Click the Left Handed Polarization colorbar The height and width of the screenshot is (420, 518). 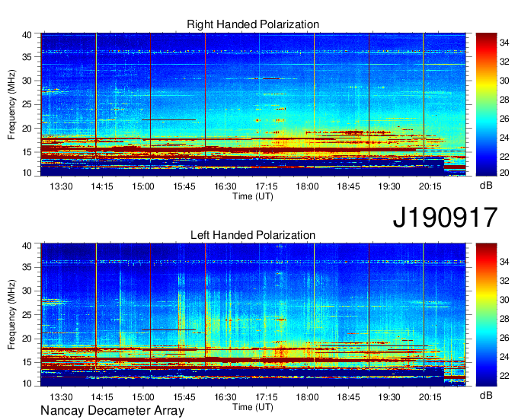pos(486,315)
